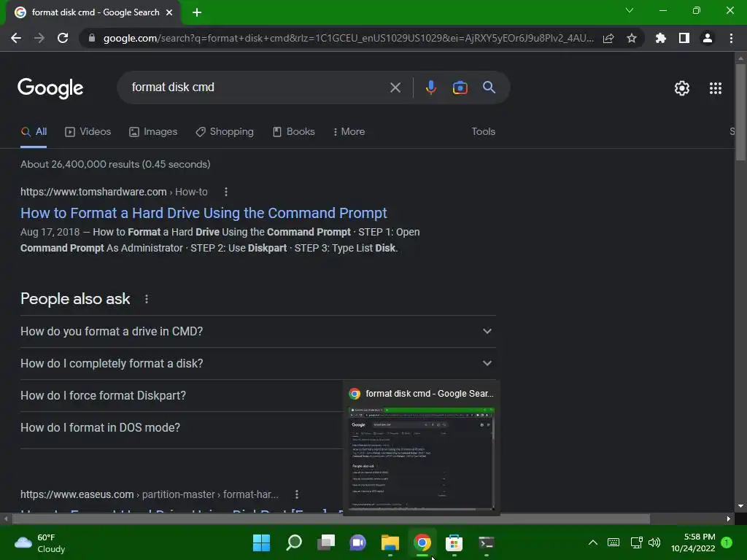Switch to Shopping results tab
Viewport: 747px width, 560px height.
225,132
